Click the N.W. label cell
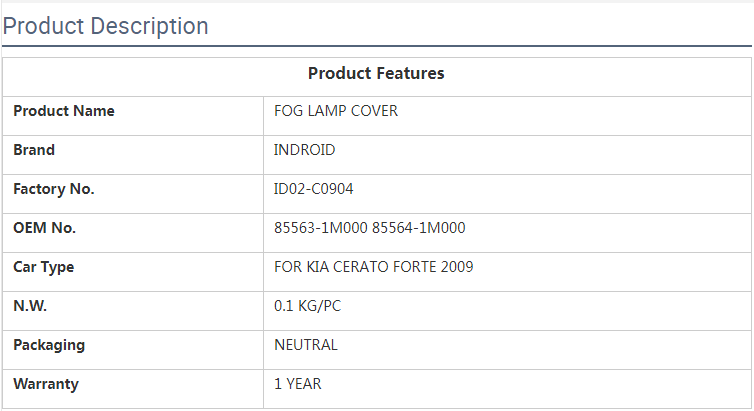This screenshot has width=754, height=411. (x=30, y=306)
